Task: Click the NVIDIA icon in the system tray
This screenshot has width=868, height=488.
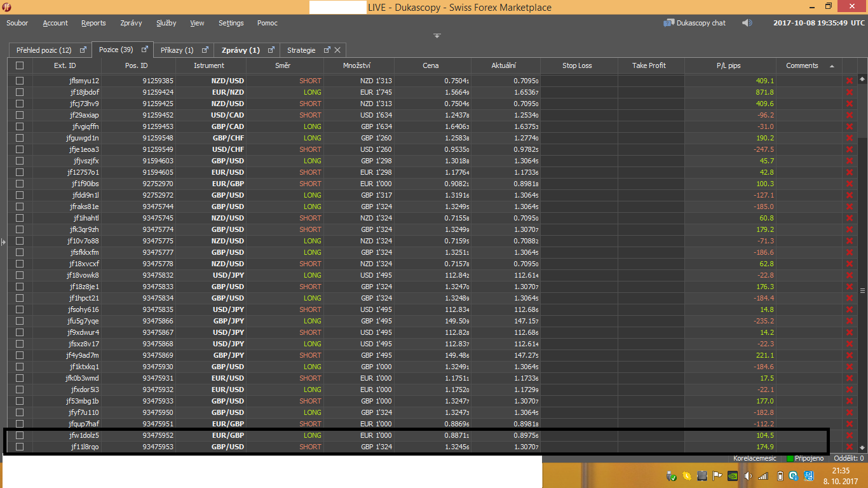Action: tap(732, 475)
